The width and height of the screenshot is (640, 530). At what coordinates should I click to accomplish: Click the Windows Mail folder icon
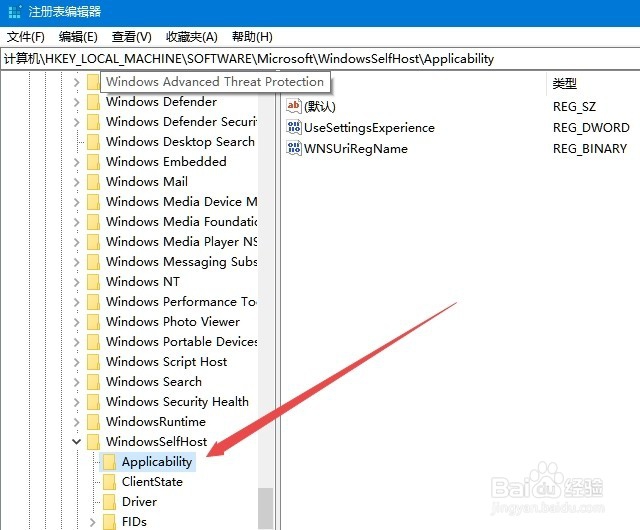(93, 182)
